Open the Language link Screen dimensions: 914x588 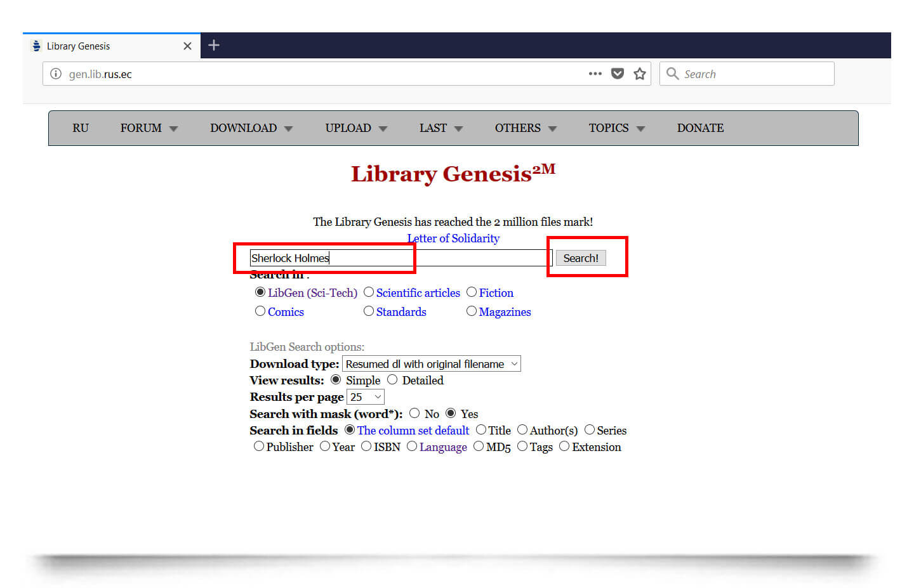[443, 447]
